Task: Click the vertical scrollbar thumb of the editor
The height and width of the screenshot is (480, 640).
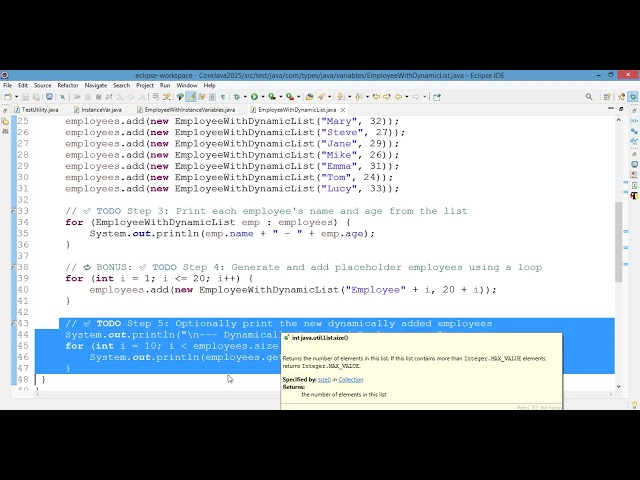Action: (618, 241)
